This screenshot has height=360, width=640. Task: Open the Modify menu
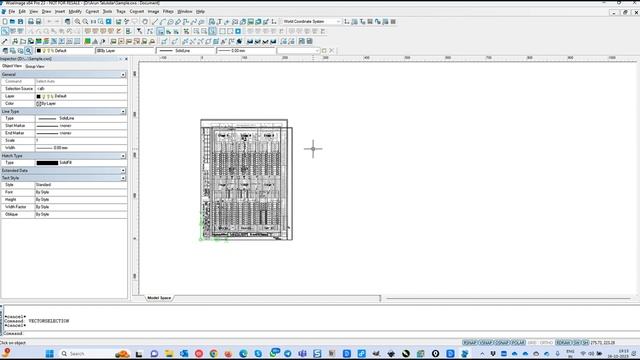[x=75, y=11]
